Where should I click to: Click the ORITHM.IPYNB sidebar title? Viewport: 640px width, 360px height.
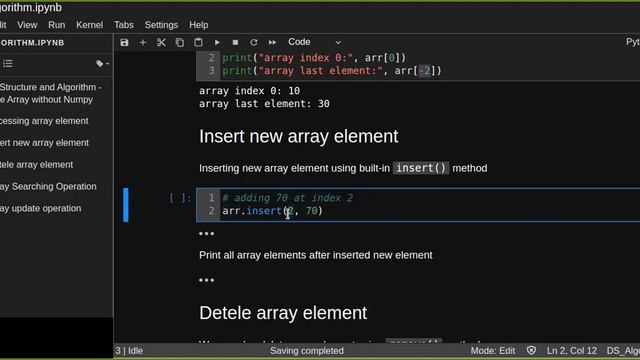[x=32, y=43]
